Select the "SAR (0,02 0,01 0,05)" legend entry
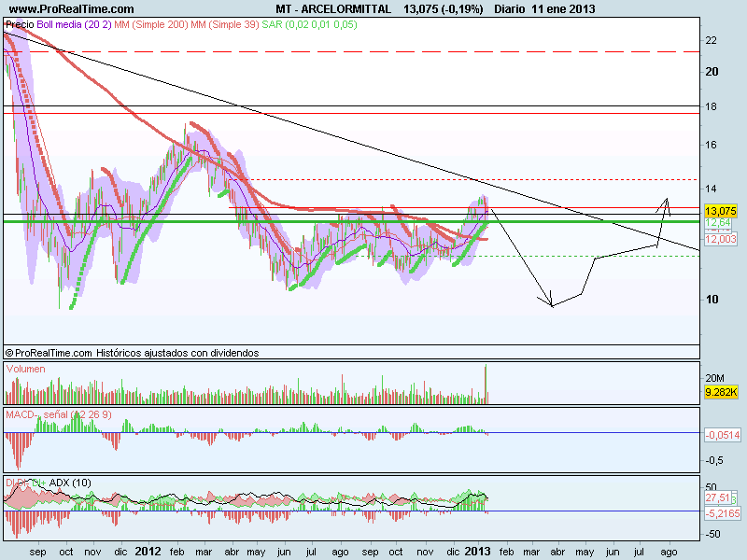This screenshot has height=560, width=747. pos(309,25)
